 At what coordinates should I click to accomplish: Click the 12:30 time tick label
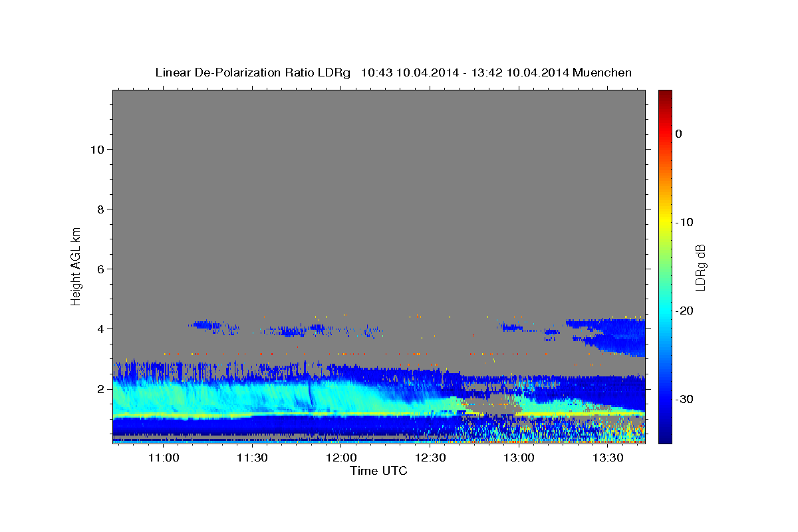coord(430,458)
